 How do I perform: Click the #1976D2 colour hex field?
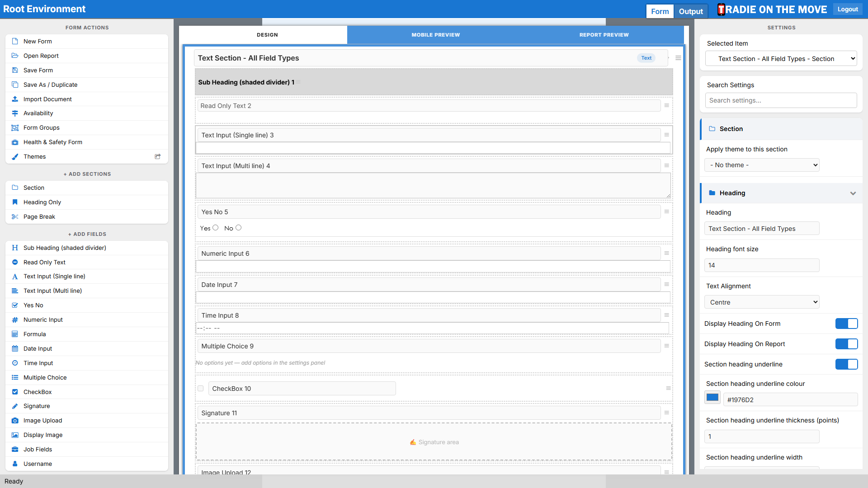tap(790, 400)
